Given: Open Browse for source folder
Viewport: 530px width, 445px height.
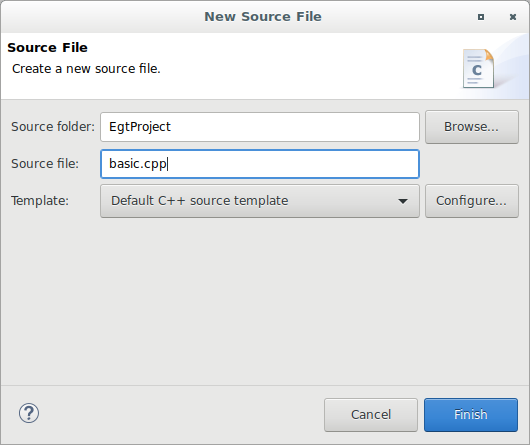Looking at the screenshot, I should (472, 127).
